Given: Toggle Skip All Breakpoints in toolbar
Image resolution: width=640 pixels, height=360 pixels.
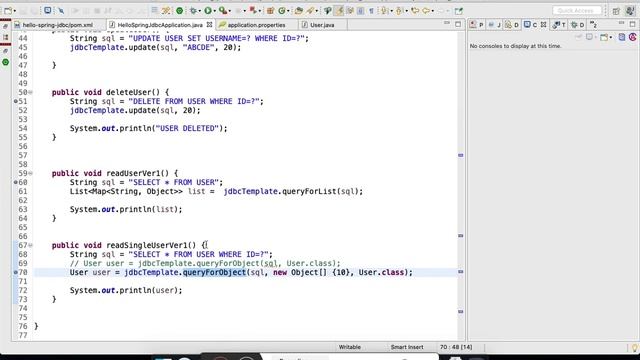Looking at the screenshot, I should pos(61,11).
